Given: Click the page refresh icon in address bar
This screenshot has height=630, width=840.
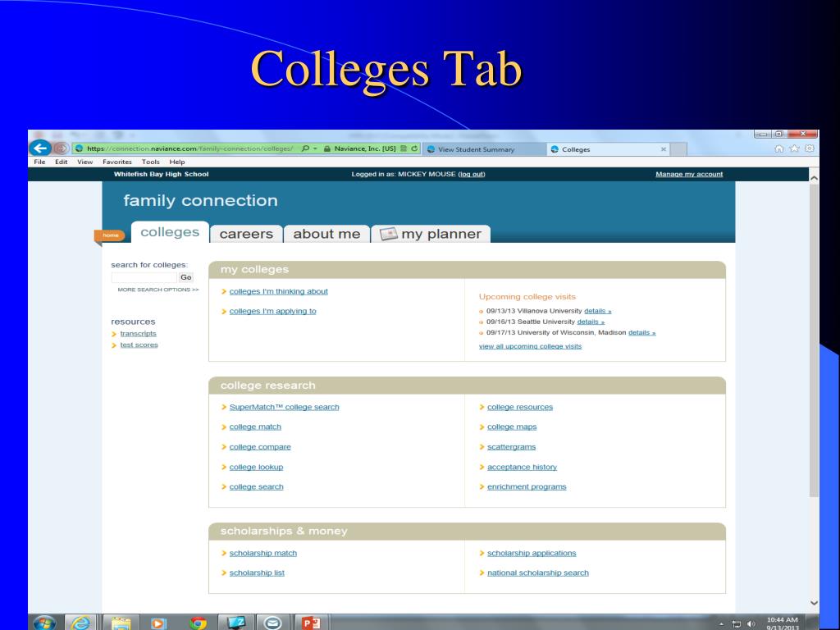Looking at the screenshot, I should (x=414, y=148).
